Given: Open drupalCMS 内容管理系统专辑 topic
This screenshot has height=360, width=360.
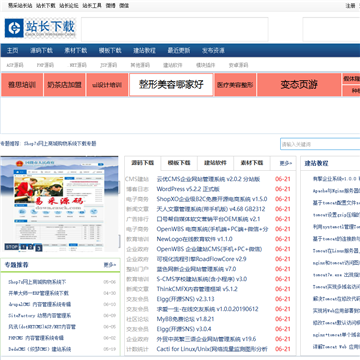Looking at the screenshot, I should (x=39, y=304).
